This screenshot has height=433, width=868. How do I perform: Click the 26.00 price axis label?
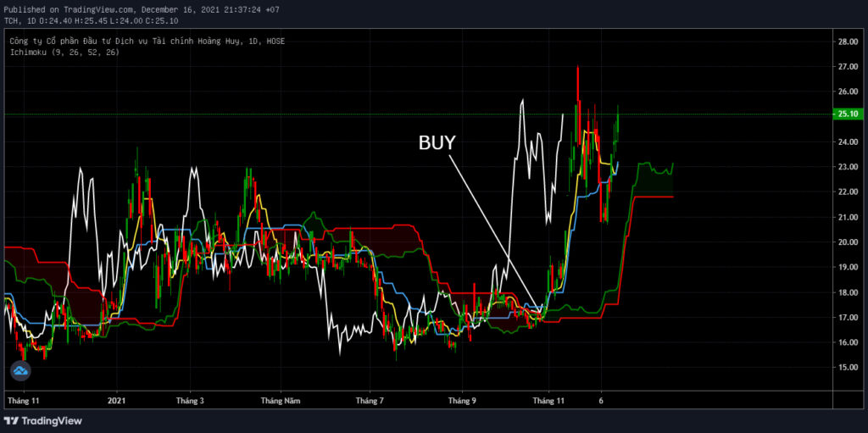pyautogui.click(x=847, y=92)
